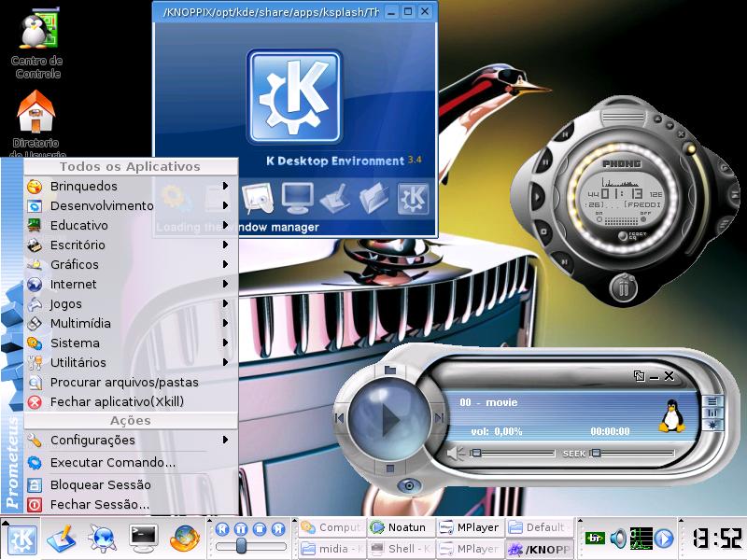Click previous button in panel media applet
Image resolution: width=747 pixels, height=560 pixels.
click(222, 528)
